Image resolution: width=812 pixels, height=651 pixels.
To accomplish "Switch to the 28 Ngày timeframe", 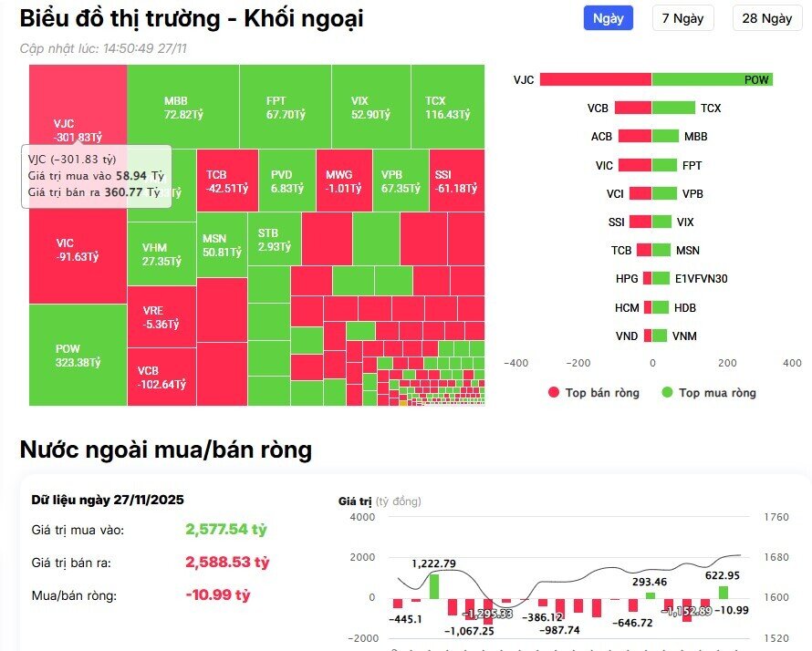I will pyautogui.click(x=766, y=18).
